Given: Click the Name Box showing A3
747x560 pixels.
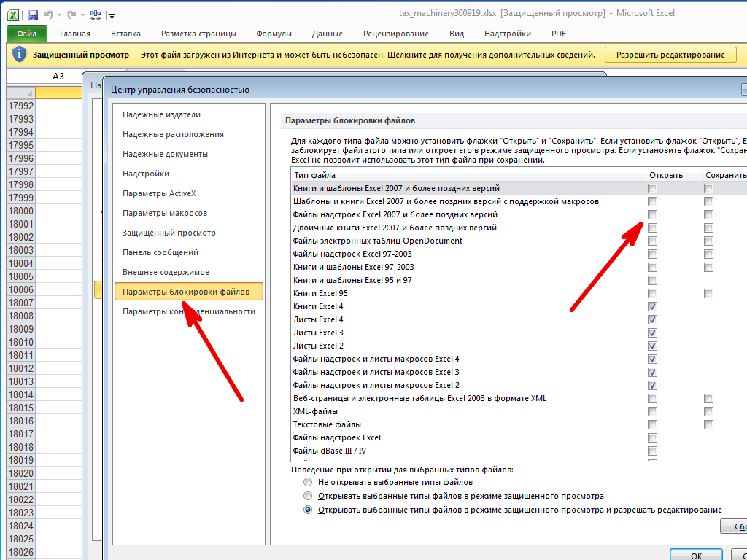Looking at the screenshot, I should point(58,76).
